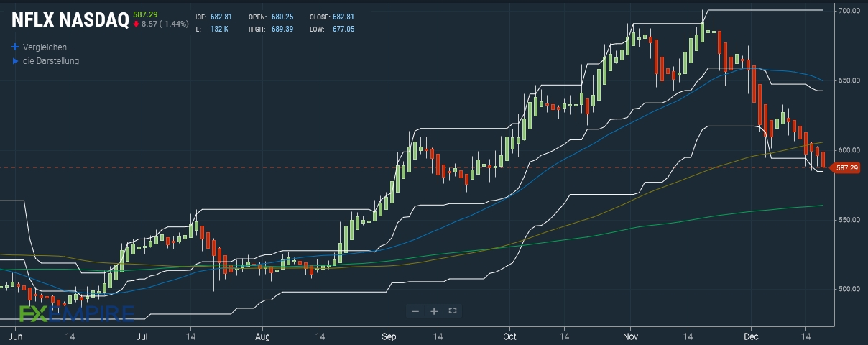Click the CLOSE value 682.81

(343, 17)
